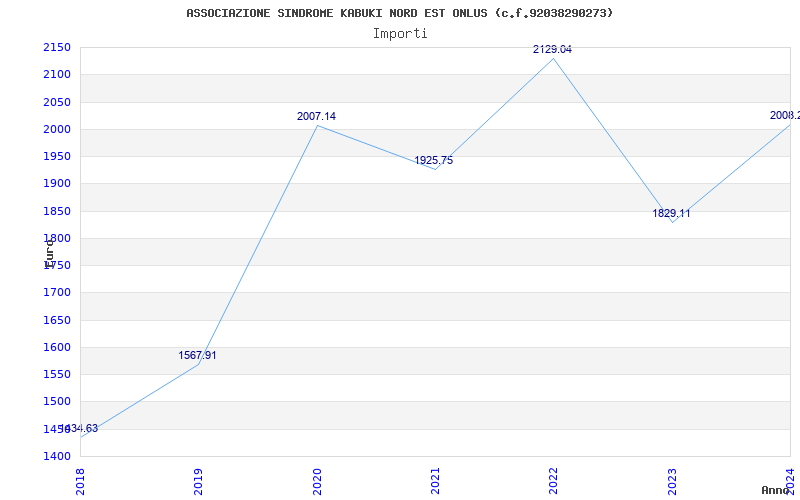
Task: Click the y-axis value 1900
Action: [57, 184]
